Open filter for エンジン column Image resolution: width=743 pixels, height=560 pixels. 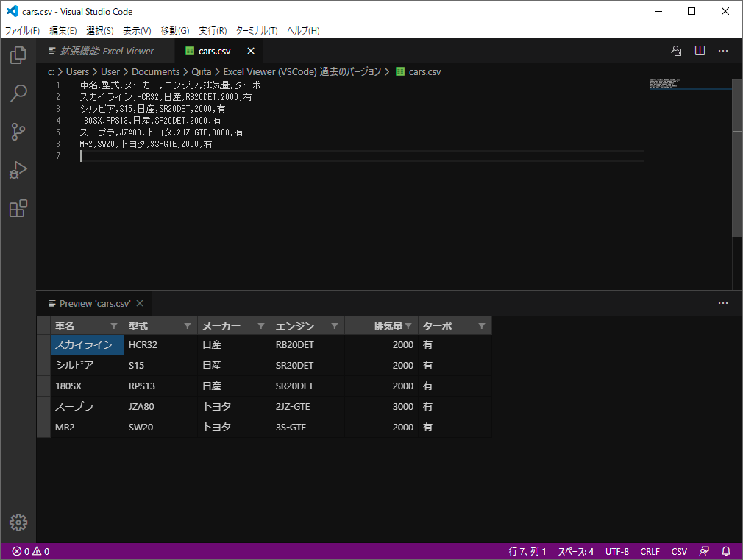coord(335,326)
